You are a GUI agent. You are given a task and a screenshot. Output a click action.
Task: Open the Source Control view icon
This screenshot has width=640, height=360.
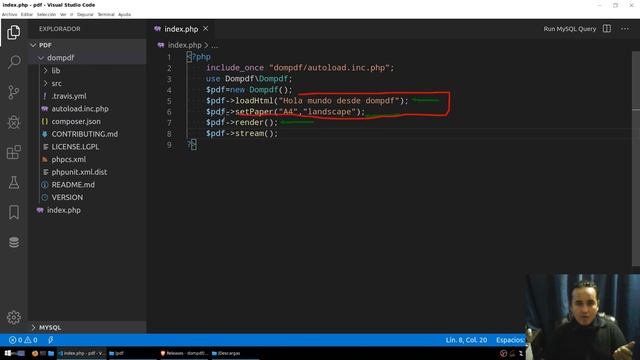coord(13,92)
